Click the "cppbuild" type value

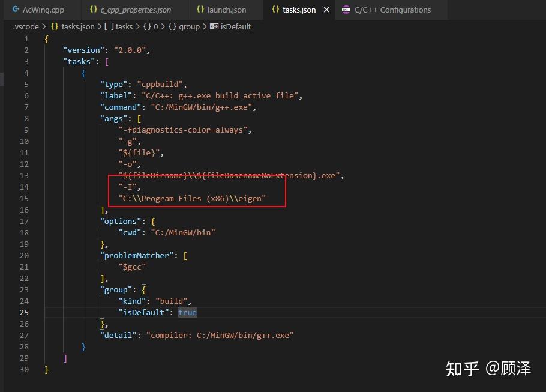point(160,84)
